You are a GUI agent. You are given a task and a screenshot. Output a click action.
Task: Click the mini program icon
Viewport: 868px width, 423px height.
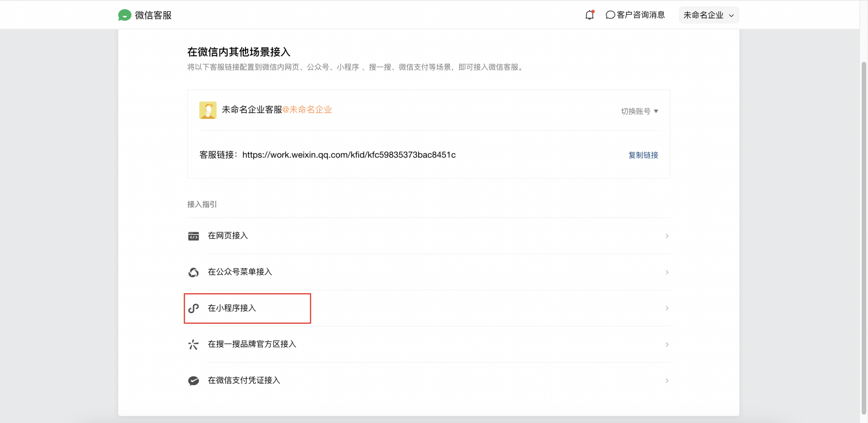tap(193, 308)
